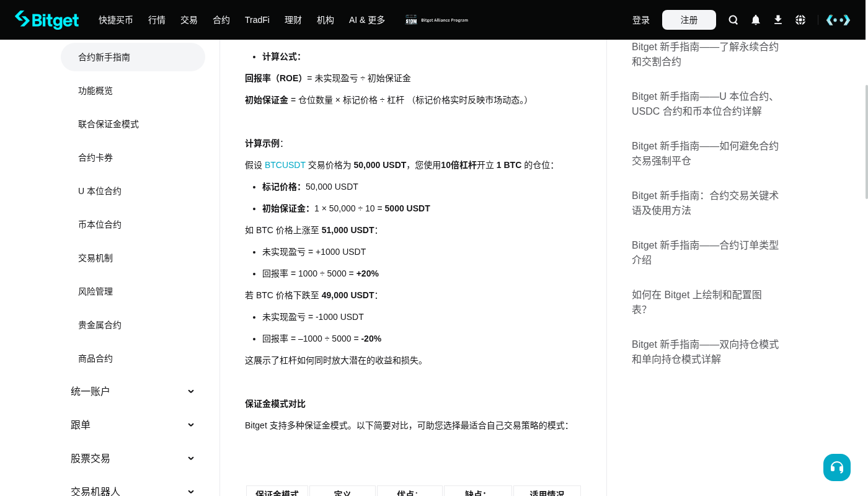
Task: Follow the BTCUSDT link in the example
Action: tap(285, 165)
